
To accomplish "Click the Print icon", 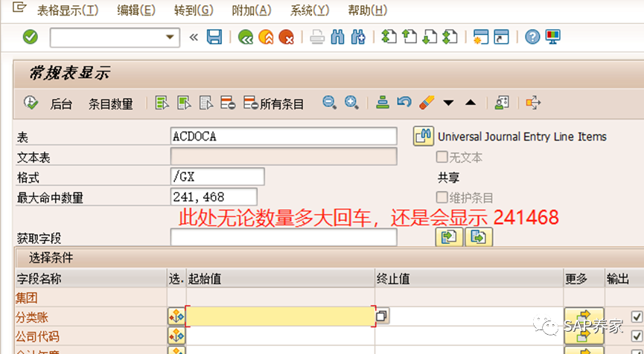I will point(317,37).
